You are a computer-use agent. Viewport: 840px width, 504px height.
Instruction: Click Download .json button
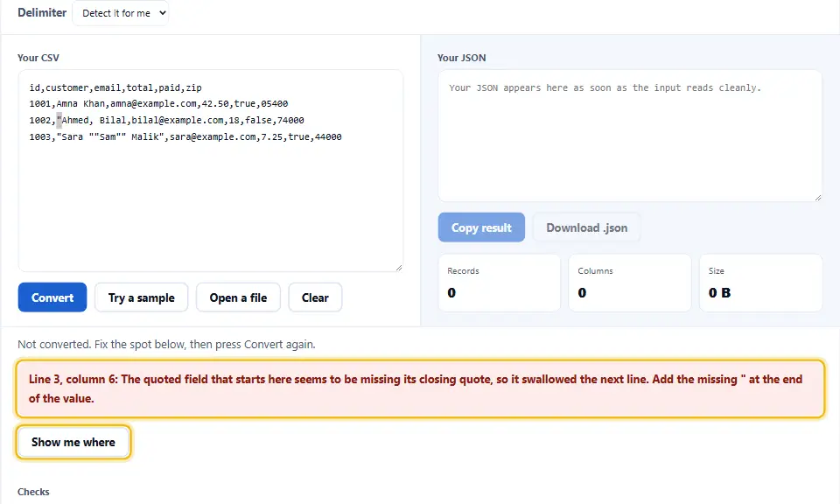click(586, 227)
